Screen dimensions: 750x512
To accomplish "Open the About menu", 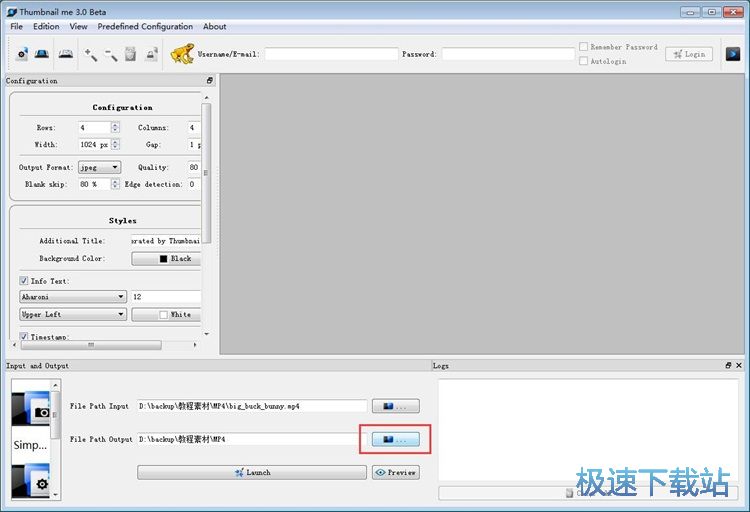I will (x=215, y=26).
